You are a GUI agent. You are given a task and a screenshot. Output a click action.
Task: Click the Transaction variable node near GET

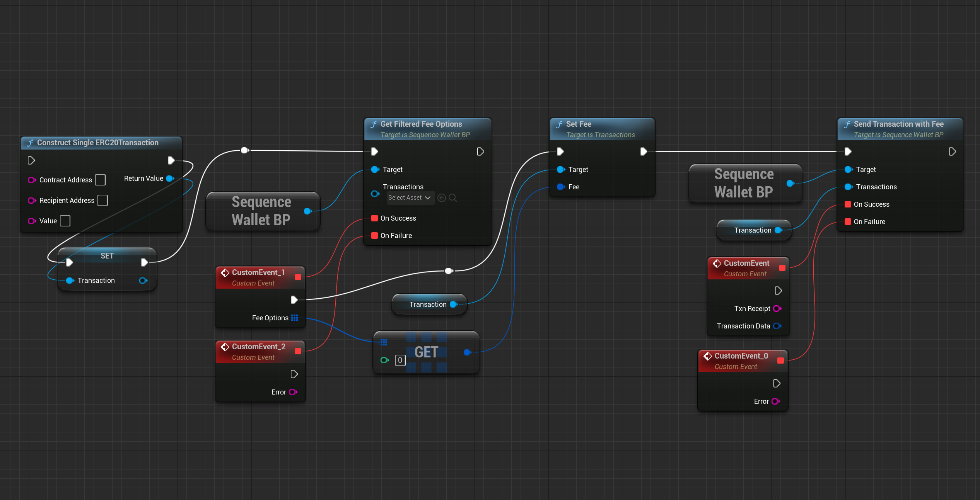click(x=428, y=304)
